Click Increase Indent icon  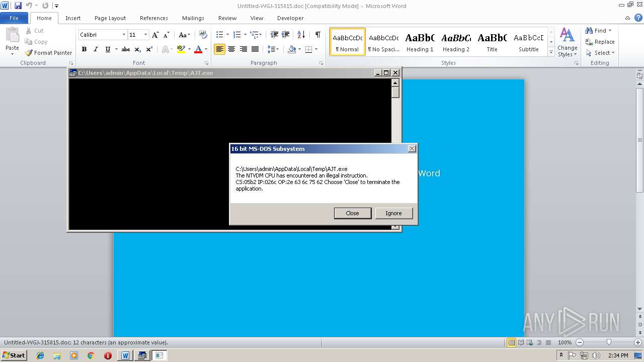286,35
